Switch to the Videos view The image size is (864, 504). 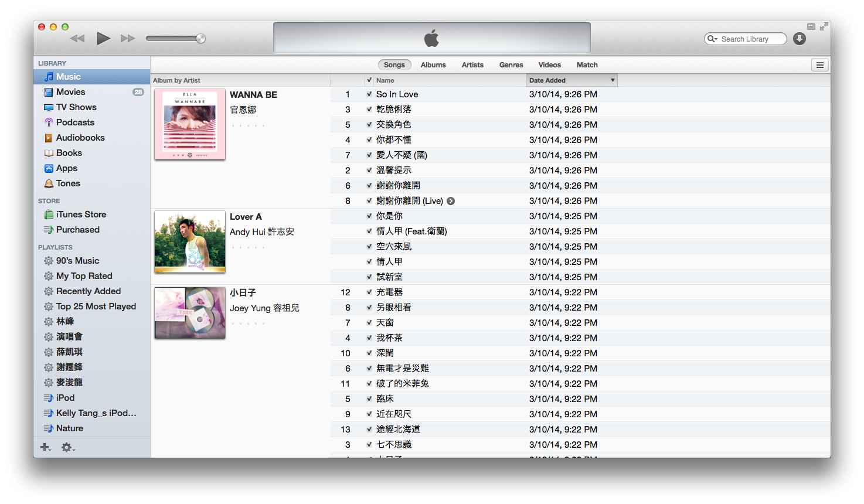tap(550, 65)
